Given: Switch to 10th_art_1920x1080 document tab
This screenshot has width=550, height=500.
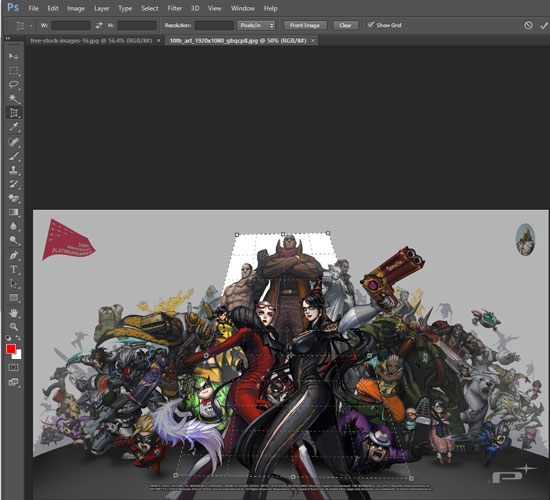Looking at the screenshot, I should (x=238, y=41).
